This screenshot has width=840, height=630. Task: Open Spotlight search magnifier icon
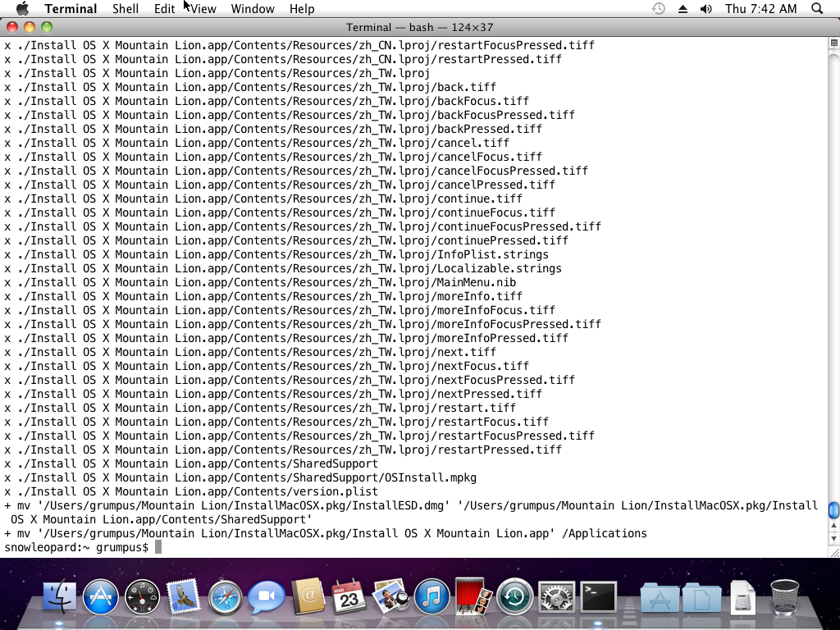[x=817, y=8]
